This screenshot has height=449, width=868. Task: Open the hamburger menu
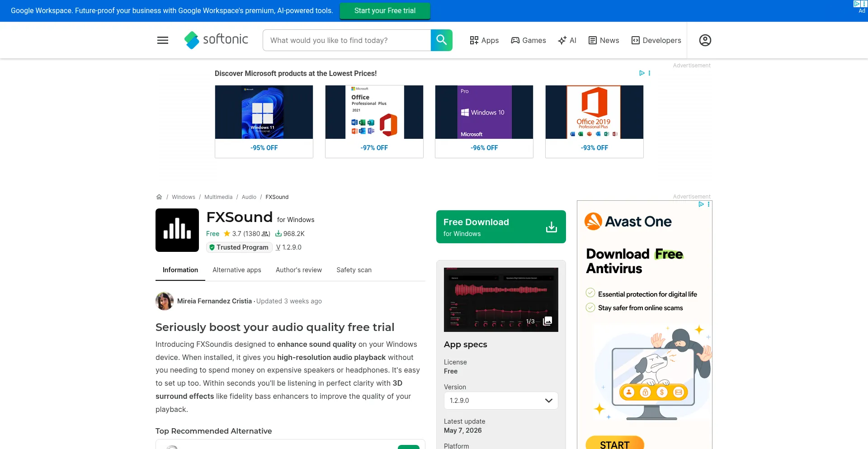point(163,40)
